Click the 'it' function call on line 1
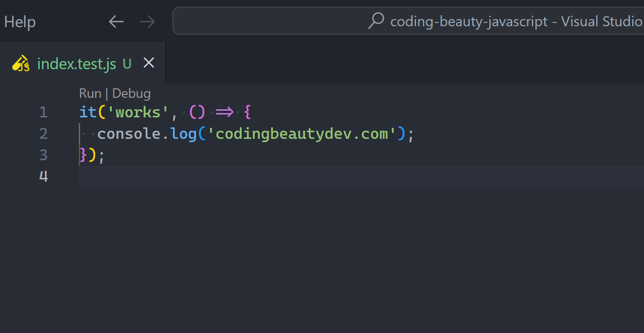Viewport: 644px width, 333px height. coord(88,112)
